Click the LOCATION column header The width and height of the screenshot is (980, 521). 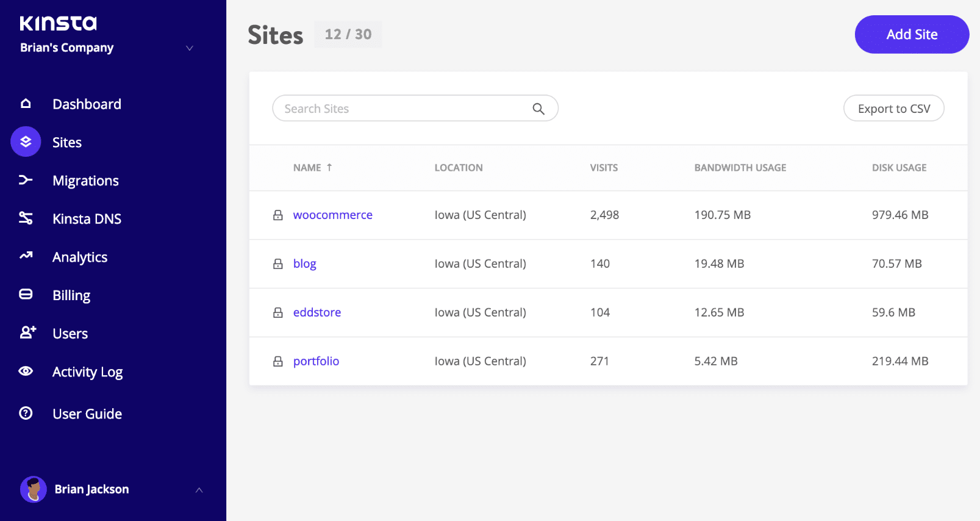click(459, 168)
